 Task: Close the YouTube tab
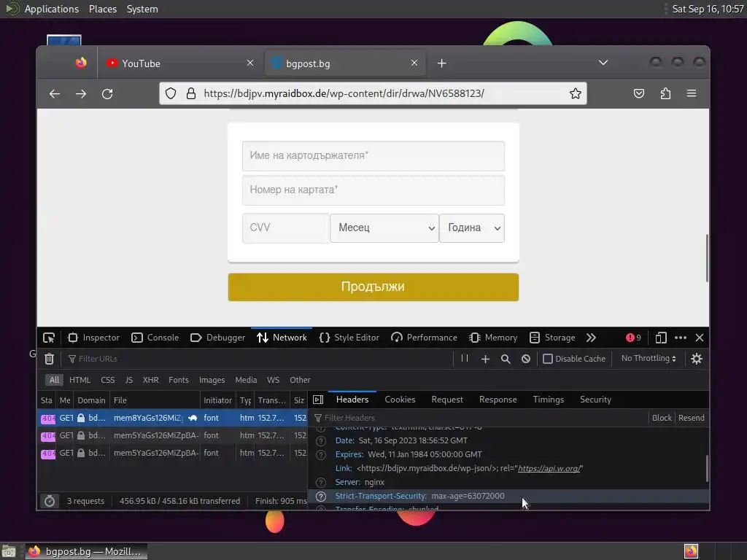coord(250,63)
